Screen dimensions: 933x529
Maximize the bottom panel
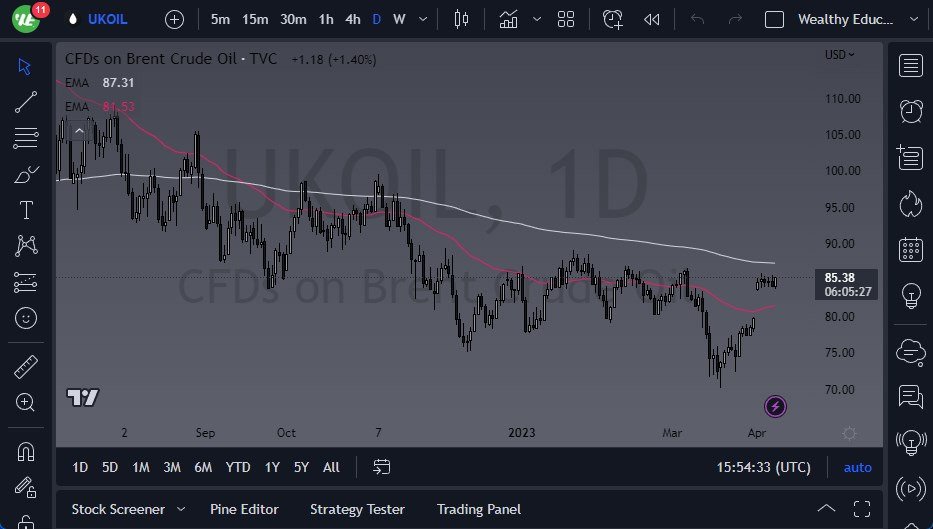862,509
